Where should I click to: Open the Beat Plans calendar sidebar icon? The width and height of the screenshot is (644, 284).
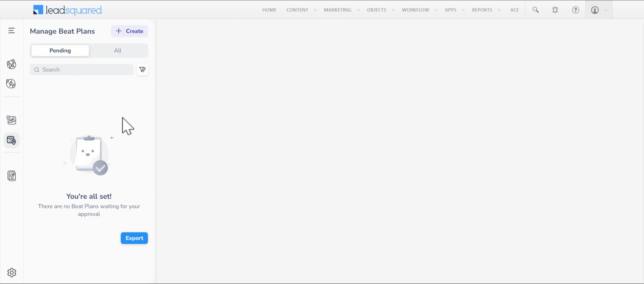pos(11,140)
